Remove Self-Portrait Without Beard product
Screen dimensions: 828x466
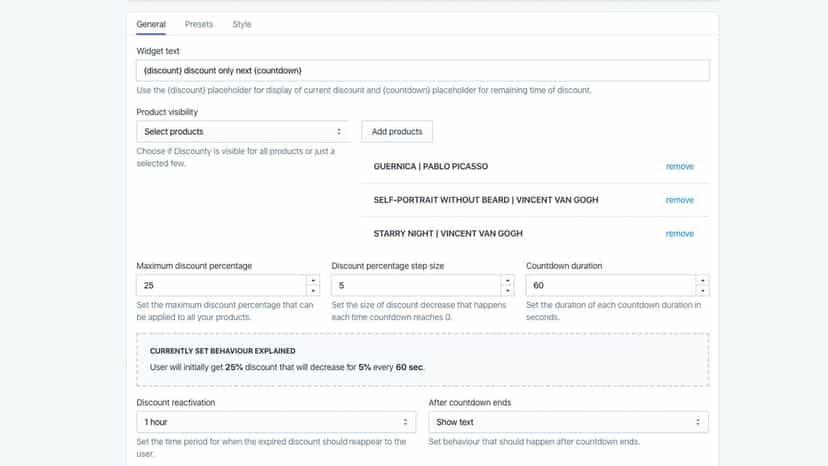pos(680,200)
